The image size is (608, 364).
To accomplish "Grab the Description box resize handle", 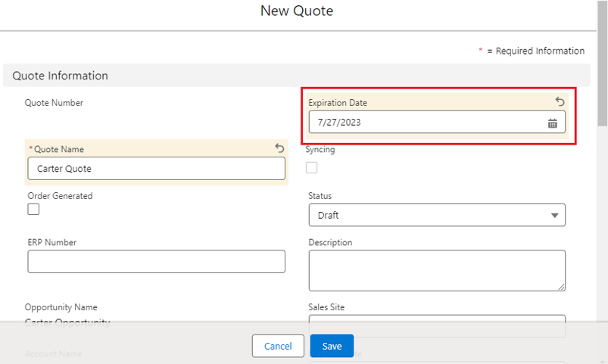I will click(x=561, y=287).
